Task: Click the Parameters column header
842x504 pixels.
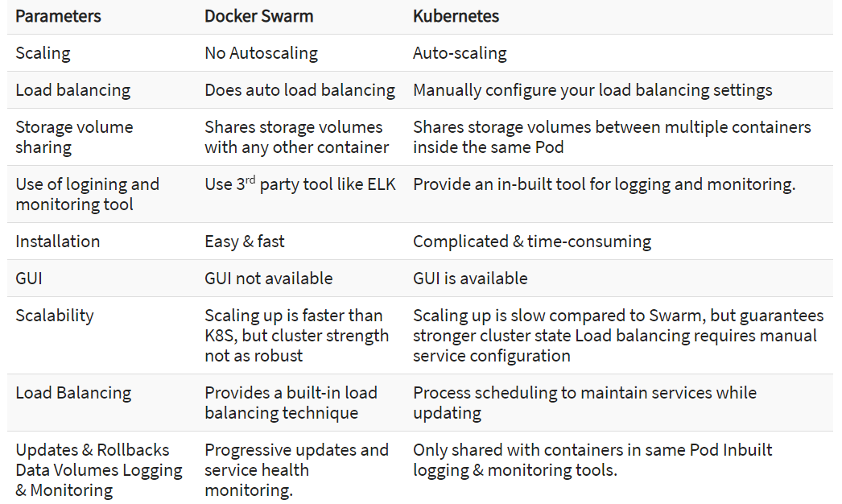Action: click(58, 16)
